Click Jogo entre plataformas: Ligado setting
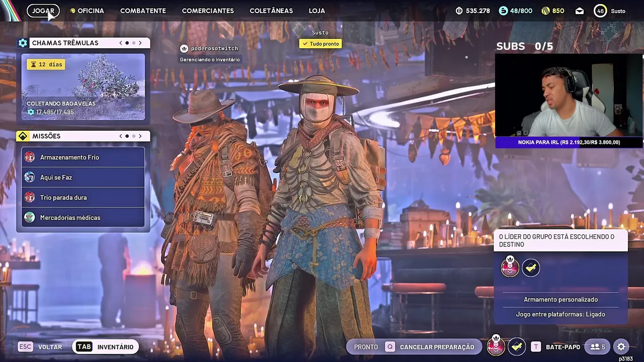 pyautogui.click(x=560, y=314)
